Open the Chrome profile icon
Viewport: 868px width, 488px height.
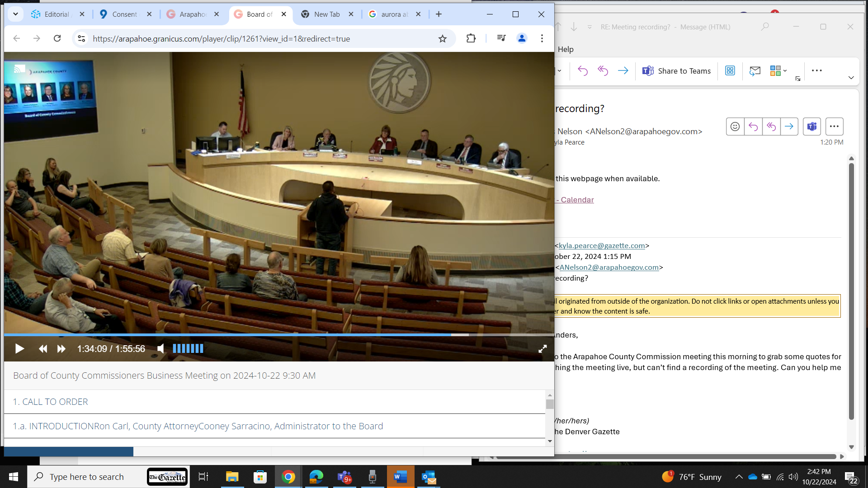point(522,38)
